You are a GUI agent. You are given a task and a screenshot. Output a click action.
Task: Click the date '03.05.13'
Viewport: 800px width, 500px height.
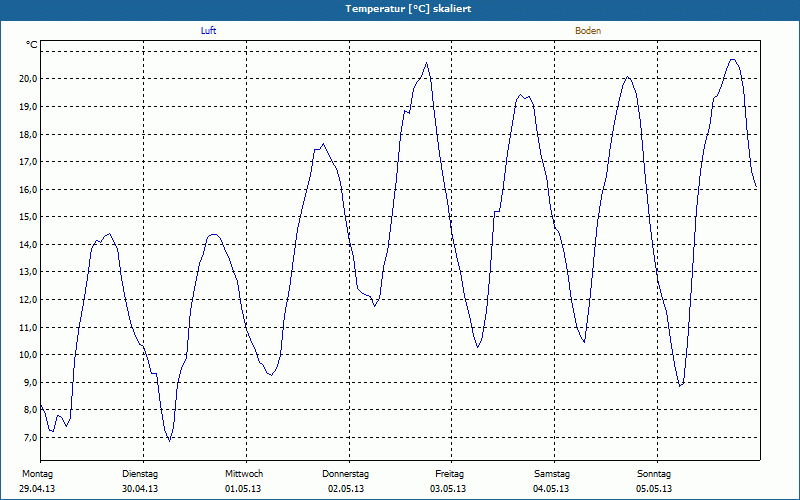pyautogui.click(x=448, y=489)
